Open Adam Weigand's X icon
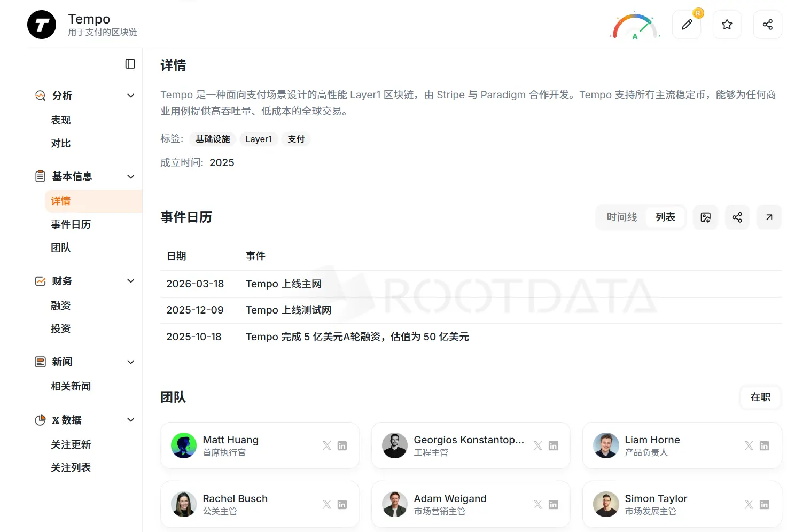787x532 pixels. 538,504
